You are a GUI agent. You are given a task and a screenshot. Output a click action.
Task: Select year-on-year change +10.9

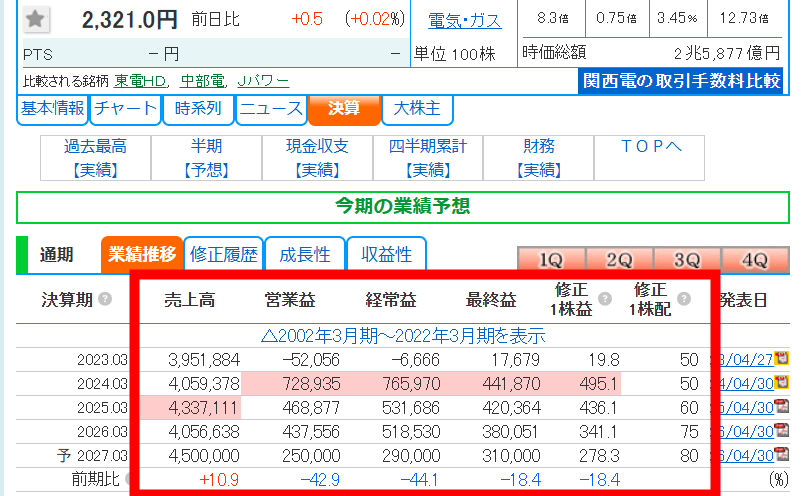tap(219, 480)
